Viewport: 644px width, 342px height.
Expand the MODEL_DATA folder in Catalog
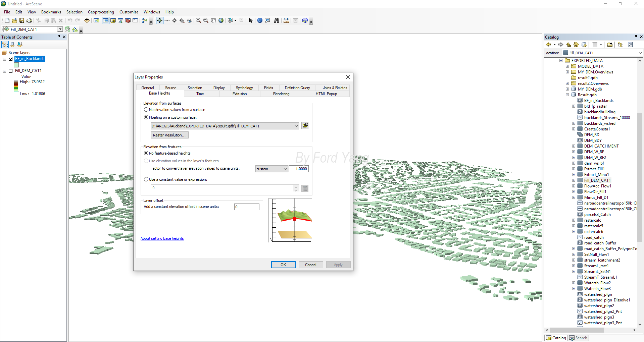point(567,66)
